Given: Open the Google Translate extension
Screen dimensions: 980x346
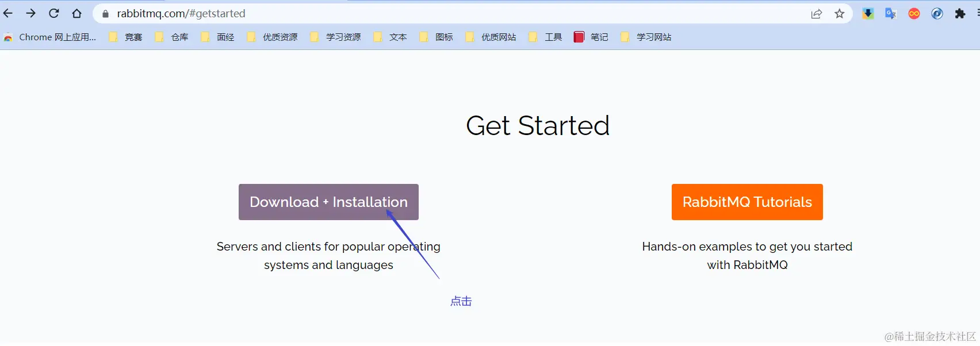Looking at the screenshot, I should 891,14.
